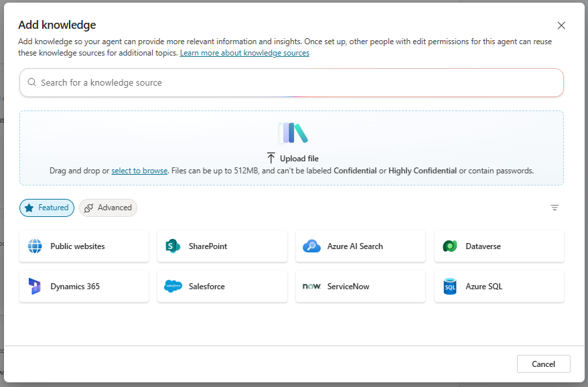
Task: Choose the Dynamics 365 knowledge source
Action: 84,287
